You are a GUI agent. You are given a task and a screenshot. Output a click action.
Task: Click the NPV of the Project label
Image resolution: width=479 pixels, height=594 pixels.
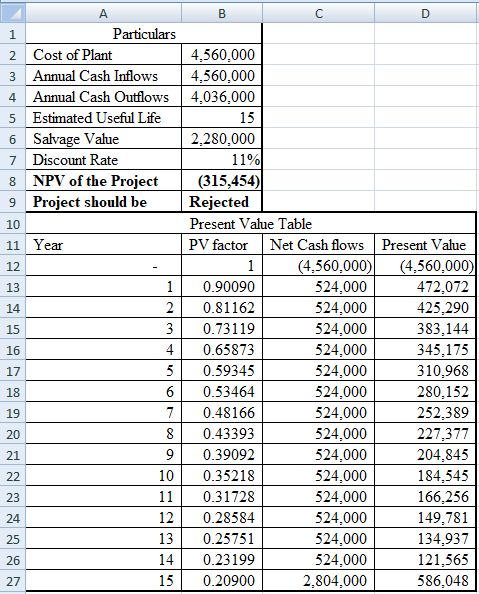103,181
